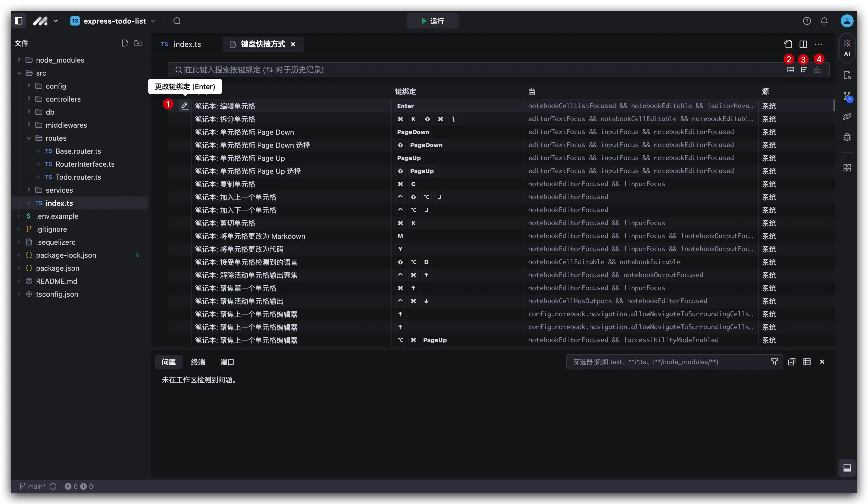The height and width of the screenshot is (504, 868).
Task: Click the AI assistant icon in right sidebar
Action: [x=847, y=48]
